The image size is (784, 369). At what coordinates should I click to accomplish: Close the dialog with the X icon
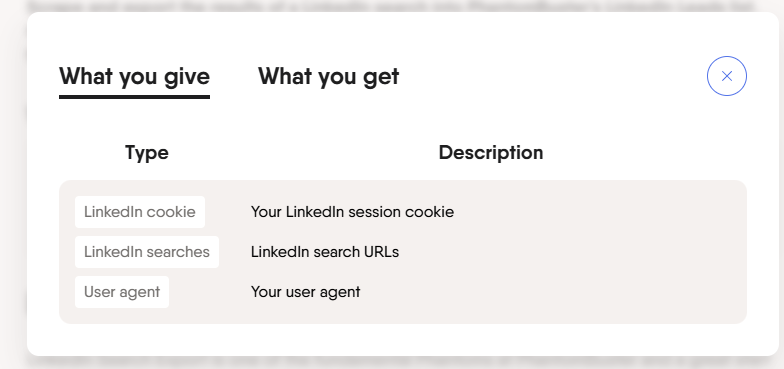(x=726, y=76)
